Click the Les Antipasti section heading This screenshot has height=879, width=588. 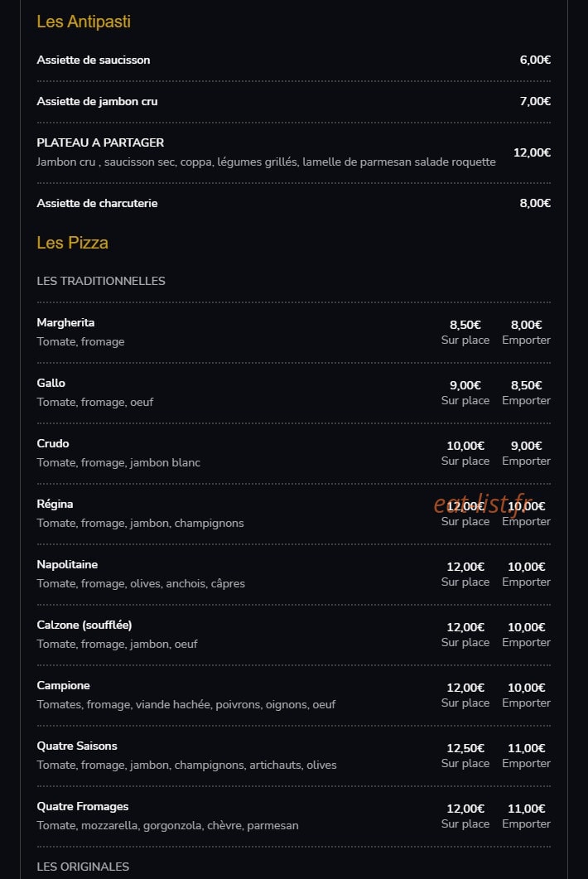pyautogui.click(x=84, y=22)
